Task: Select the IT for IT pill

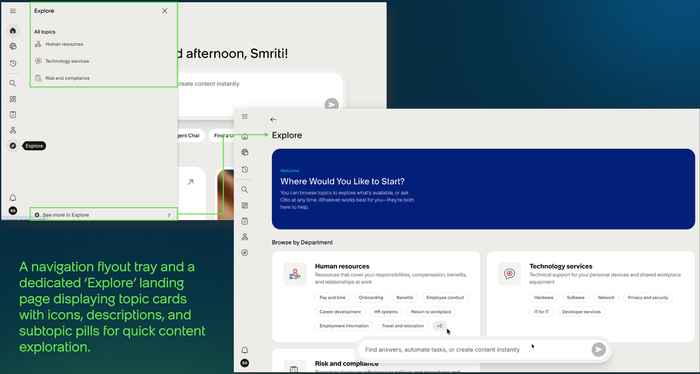Action: point(541,312)
